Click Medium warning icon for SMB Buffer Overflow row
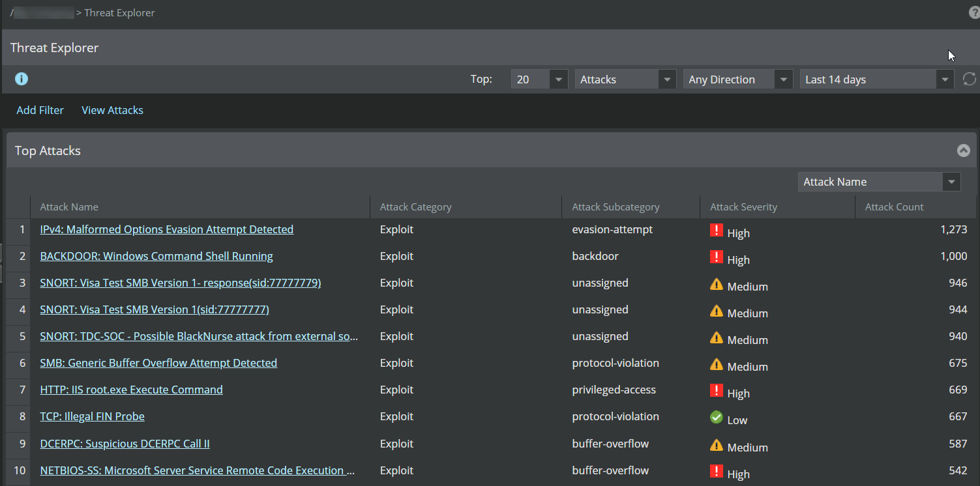The height and width of the screenshot is (486, 980). (x=717, y=364)
